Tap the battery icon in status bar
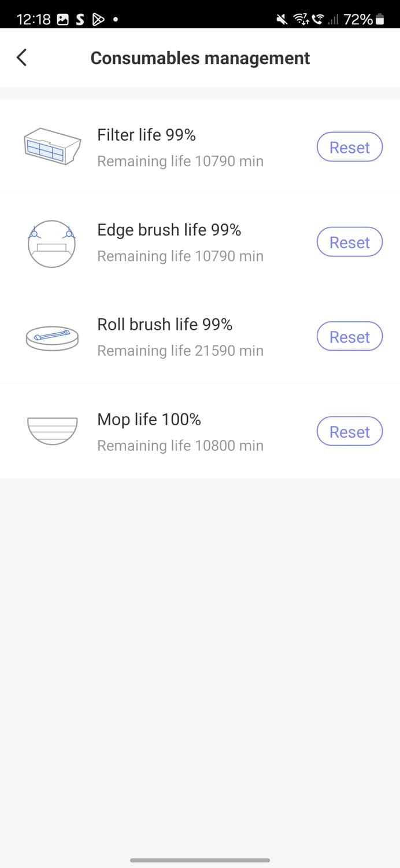 coord(380,20)
